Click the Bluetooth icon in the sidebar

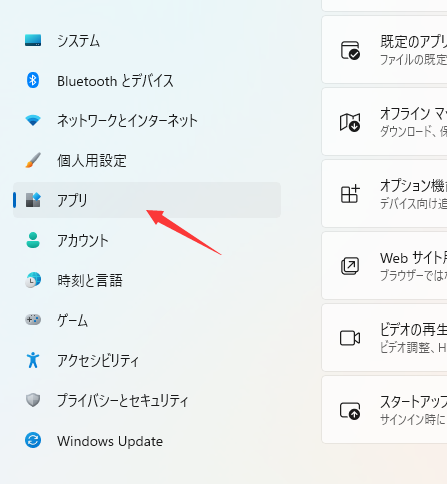(x=33, y=80)
